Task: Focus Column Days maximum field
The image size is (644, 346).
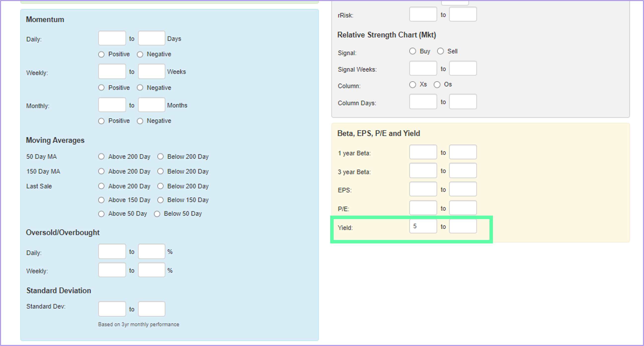Action: [x=463, y=101]
